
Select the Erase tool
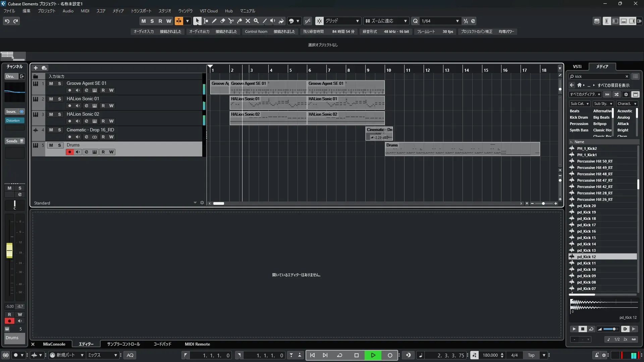222,21
